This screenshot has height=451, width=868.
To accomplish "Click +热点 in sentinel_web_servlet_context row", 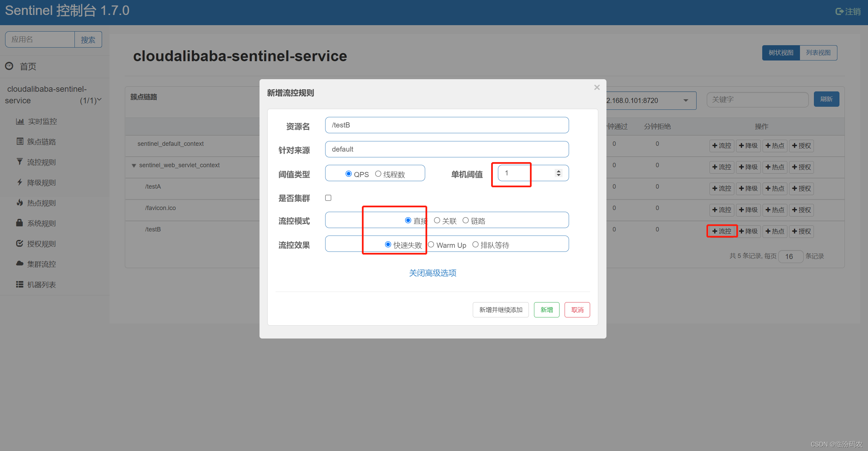I will [775, 167].
